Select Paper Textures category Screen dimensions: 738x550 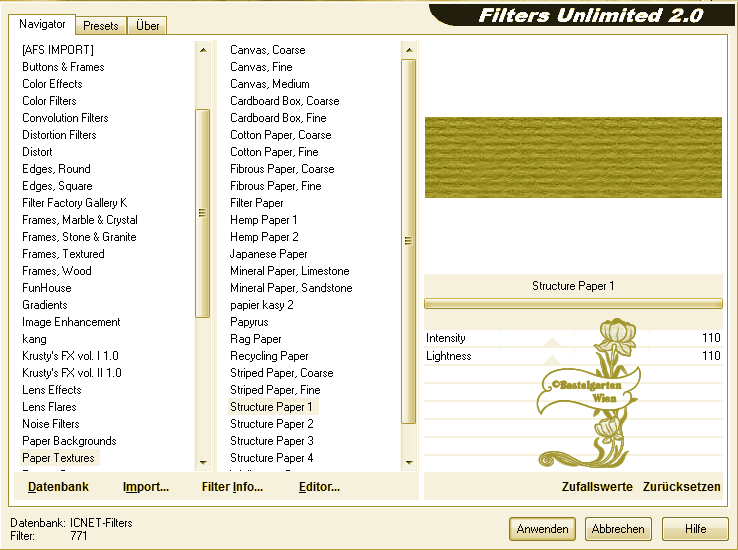[x=58, y=458]
